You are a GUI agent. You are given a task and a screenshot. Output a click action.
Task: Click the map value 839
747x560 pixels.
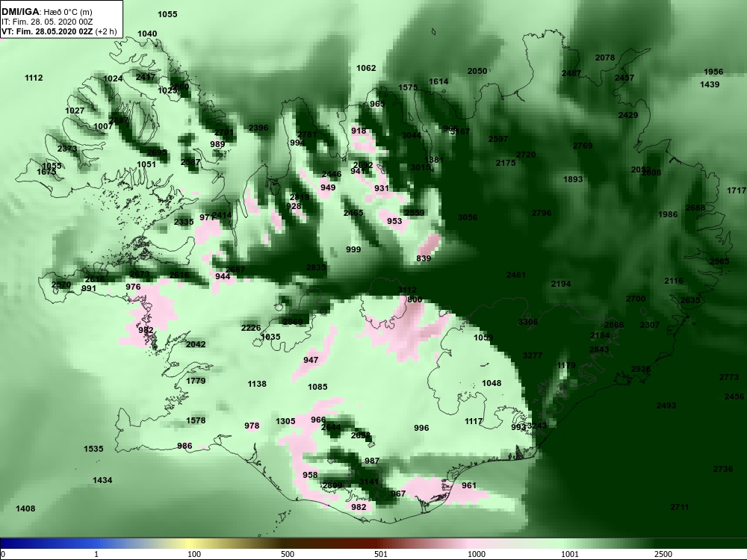[x=424, y=258]
